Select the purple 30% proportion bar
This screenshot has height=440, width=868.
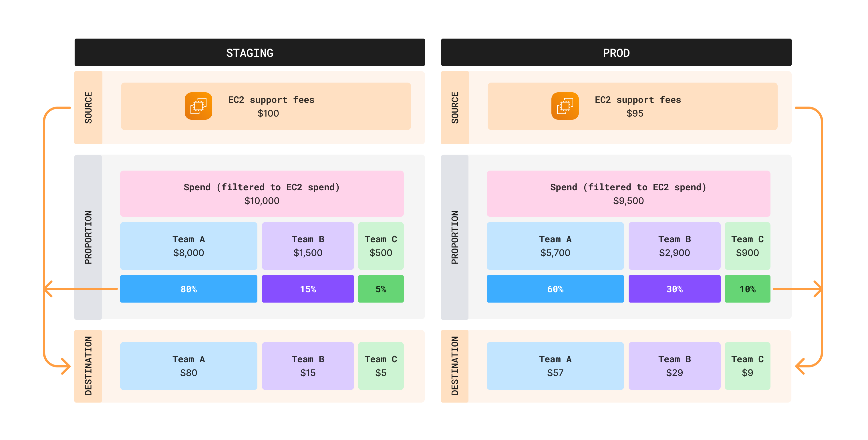(x=674, y=289)
